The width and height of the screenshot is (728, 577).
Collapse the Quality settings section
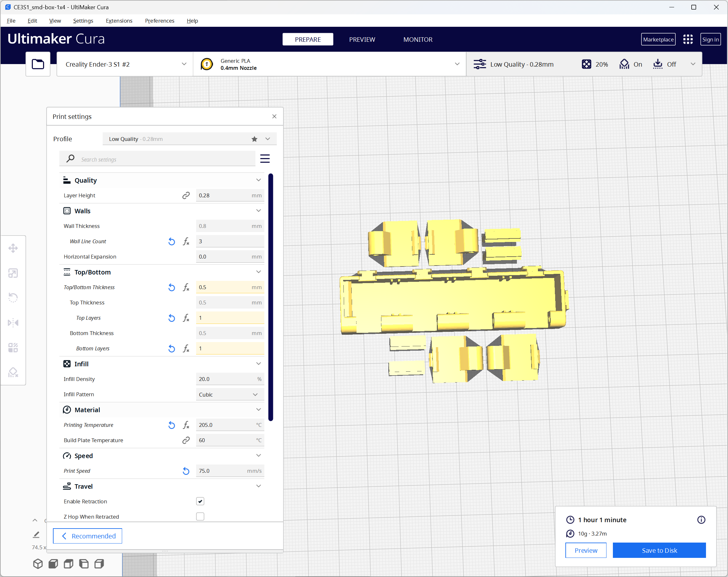(258, 180)
